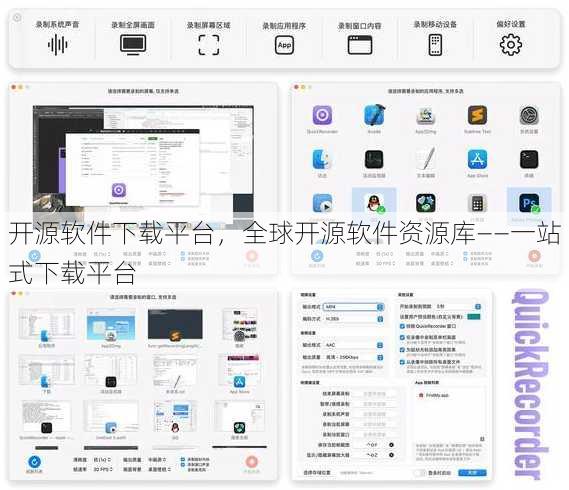Screen dimensions: 569x490
Task: Click the blue refresh button in the window picker
Action: [34, 462]
